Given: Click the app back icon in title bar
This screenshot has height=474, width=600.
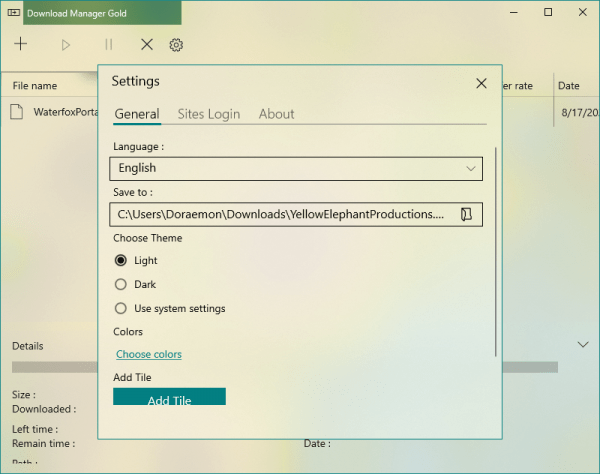Looking at the screenshot, I should 14,13.
